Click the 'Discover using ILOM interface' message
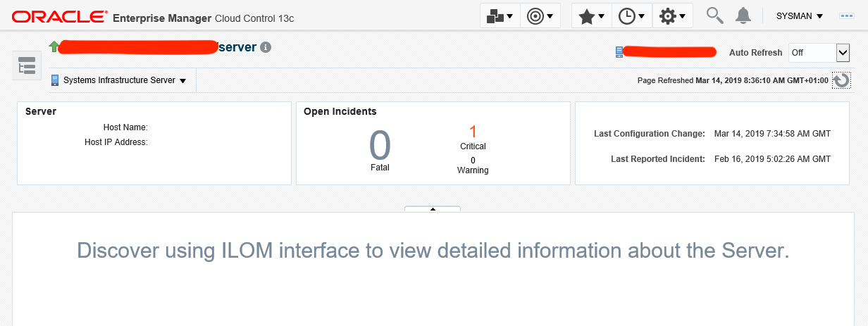Viewport: 868px width, 326px height. coord(433,251)
